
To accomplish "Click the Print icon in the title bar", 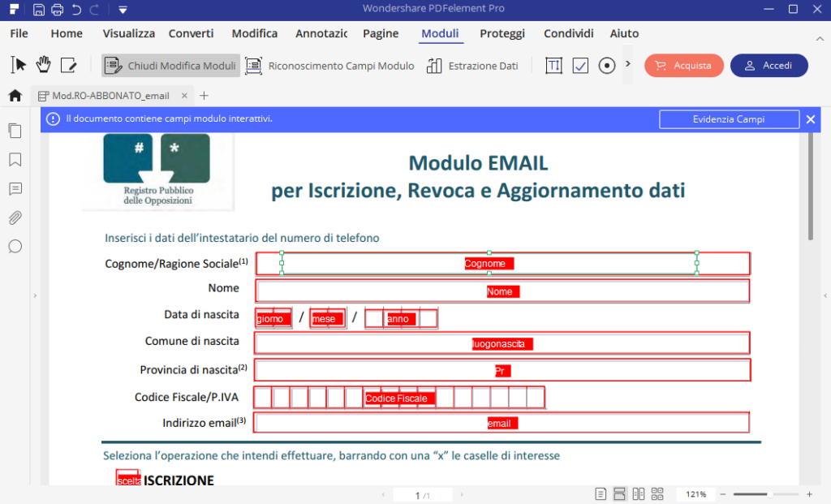I will pyautogui.click(x=58, y=10).
